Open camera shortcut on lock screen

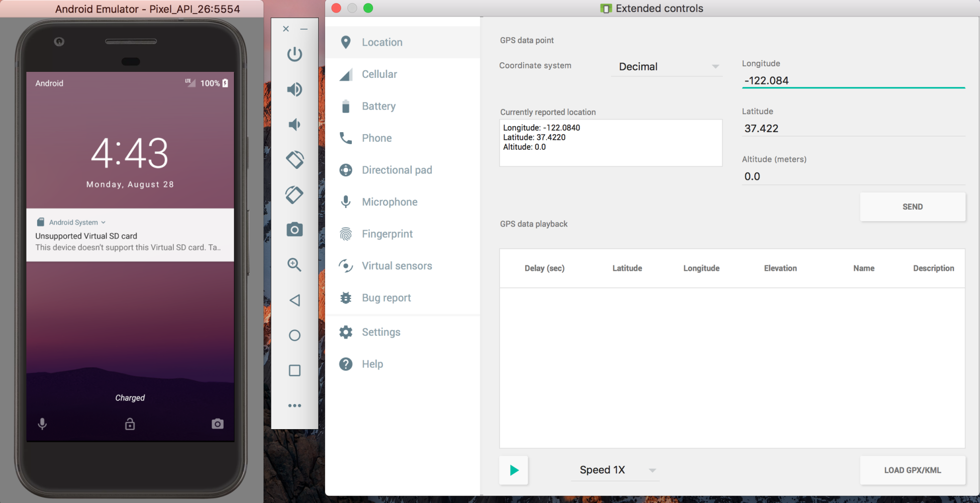click(218, 424)
